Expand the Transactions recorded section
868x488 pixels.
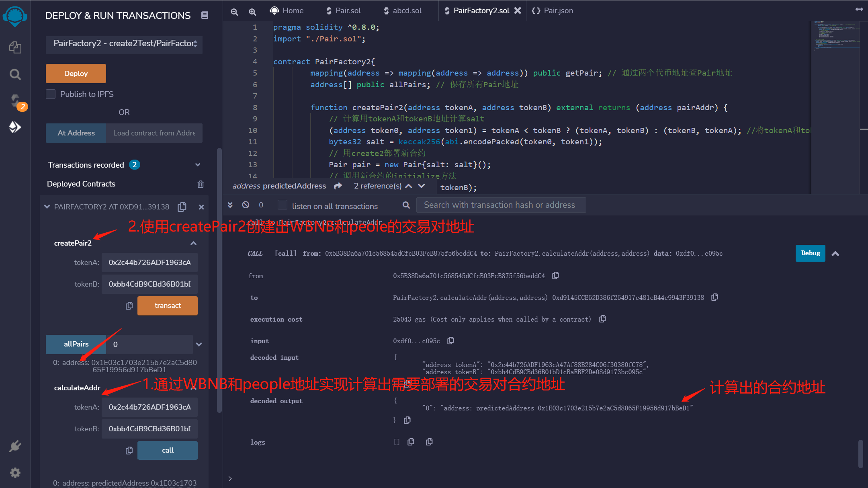[x=197, y=164]
